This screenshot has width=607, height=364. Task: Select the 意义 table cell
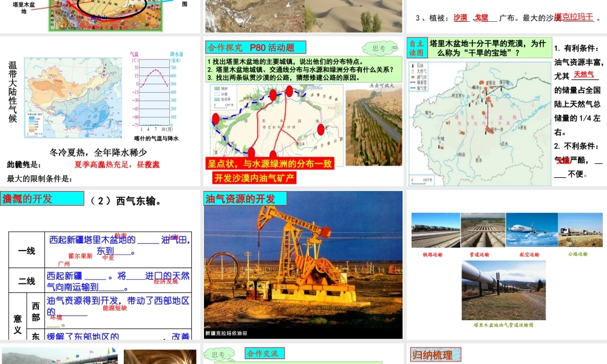(18, 317)
